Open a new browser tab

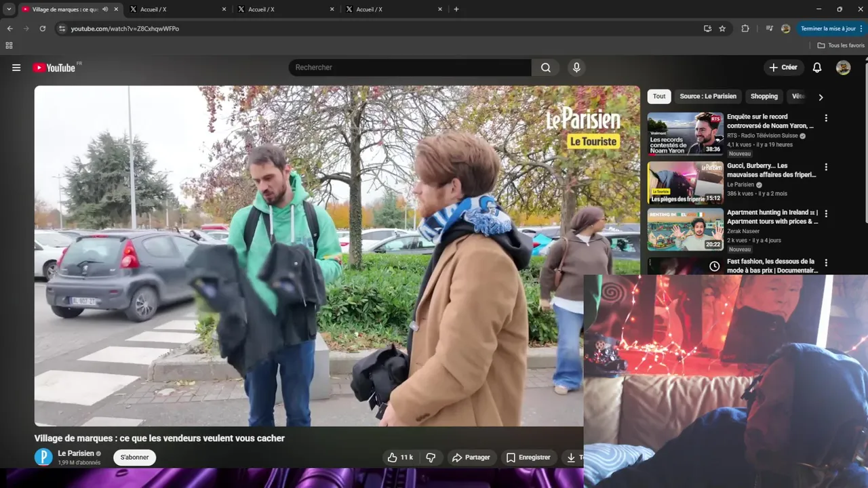[456, 9]
